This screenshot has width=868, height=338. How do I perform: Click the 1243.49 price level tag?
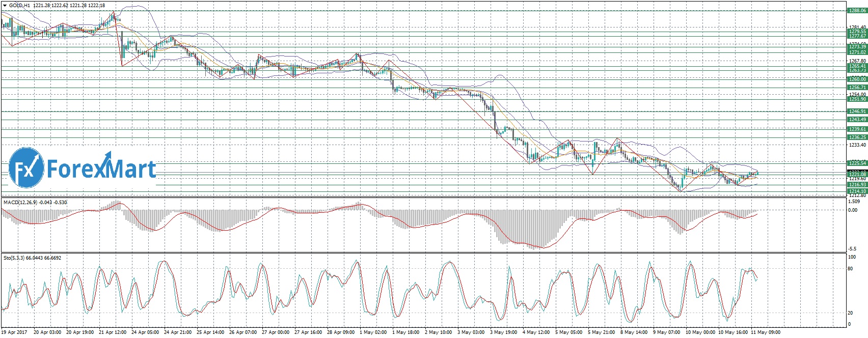tap(857, 120)
